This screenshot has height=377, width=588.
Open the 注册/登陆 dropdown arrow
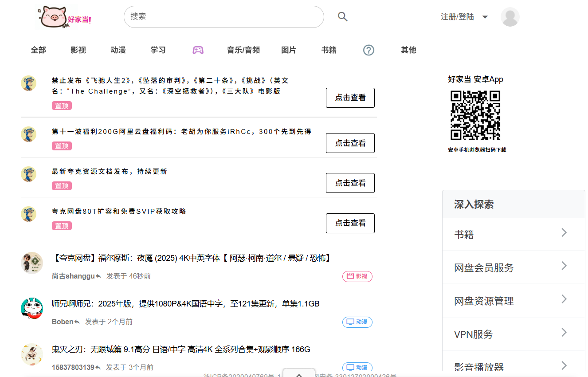(x=485, y=16)
